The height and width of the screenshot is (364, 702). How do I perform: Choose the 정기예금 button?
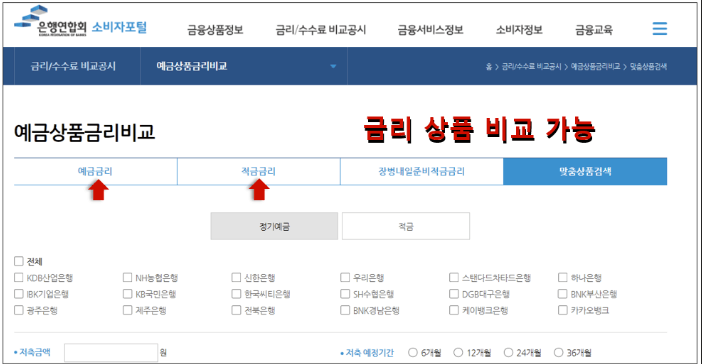pos(274,226)
